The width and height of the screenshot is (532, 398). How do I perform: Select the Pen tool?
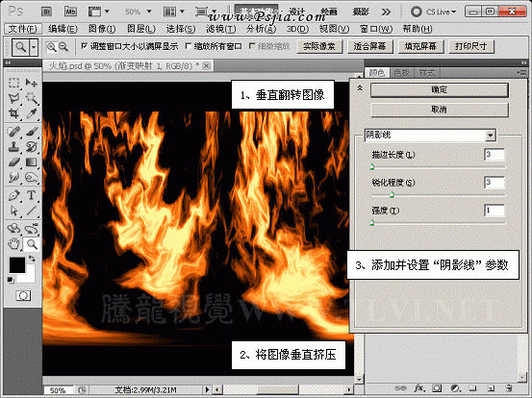pos(13,195)
